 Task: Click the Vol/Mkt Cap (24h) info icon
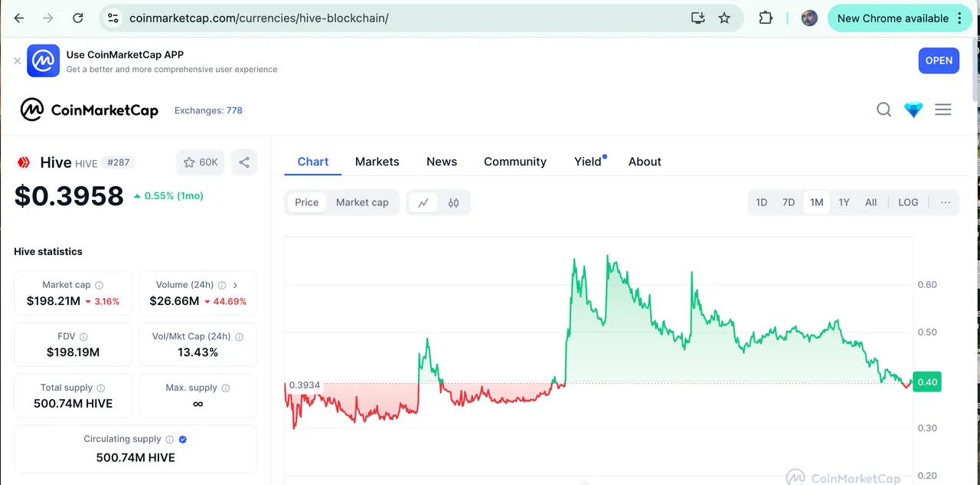point(239,336)
